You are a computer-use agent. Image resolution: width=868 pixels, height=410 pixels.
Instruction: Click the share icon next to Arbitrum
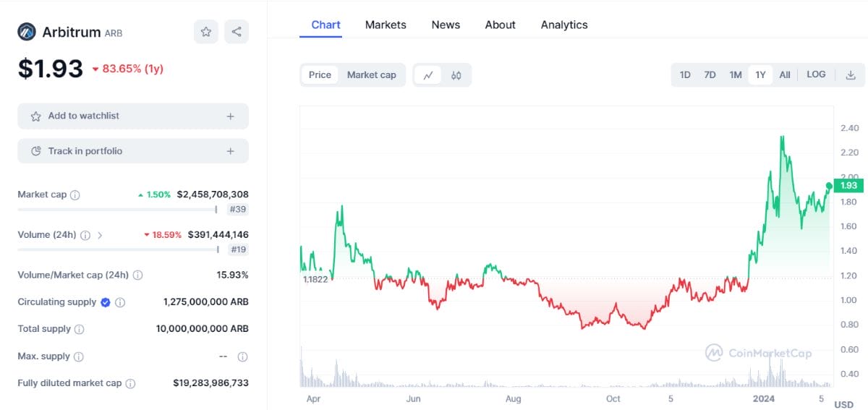pos(237,32)
